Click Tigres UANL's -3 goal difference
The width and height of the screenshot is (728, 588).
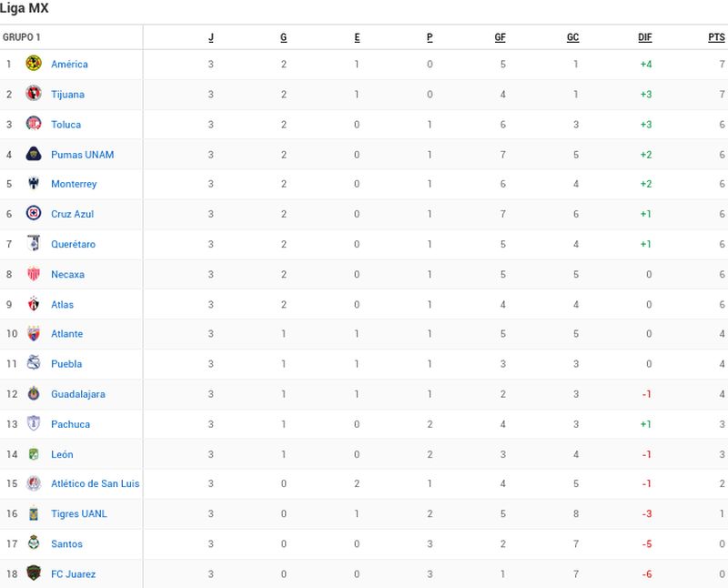pos(647,514)
